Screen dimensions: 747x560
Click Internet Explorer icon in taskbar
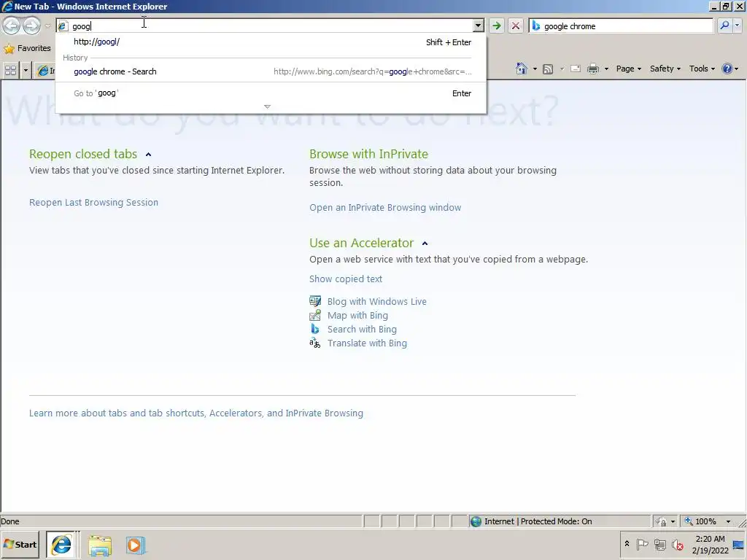pyautogui.click(x=61, y=545)
